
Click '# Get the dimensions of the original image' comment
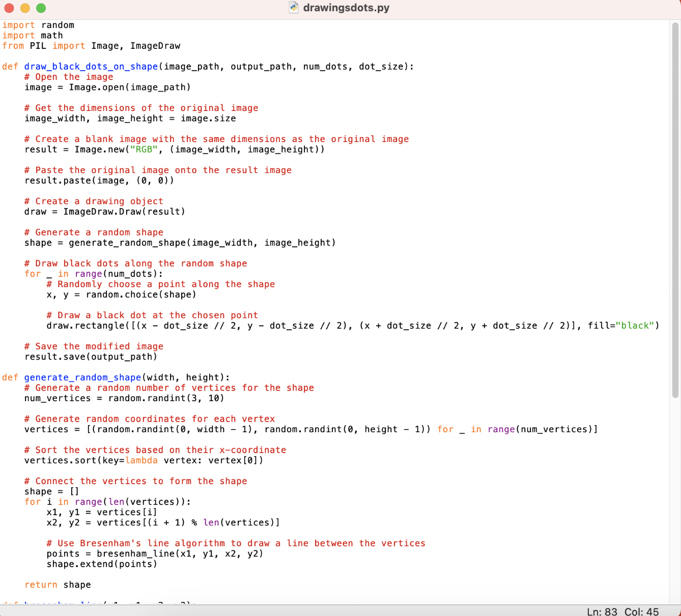(x=141, y=108)
